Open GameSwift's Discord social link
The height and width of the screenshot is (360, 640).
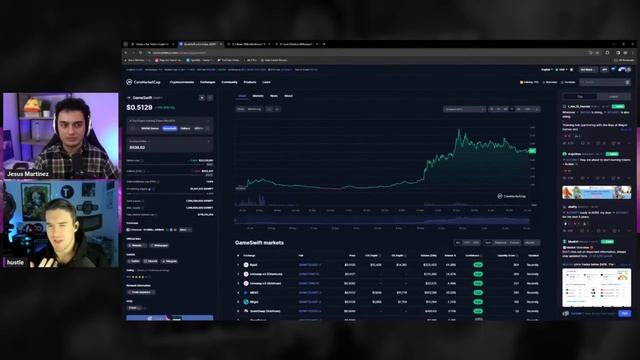coord(151,261)
